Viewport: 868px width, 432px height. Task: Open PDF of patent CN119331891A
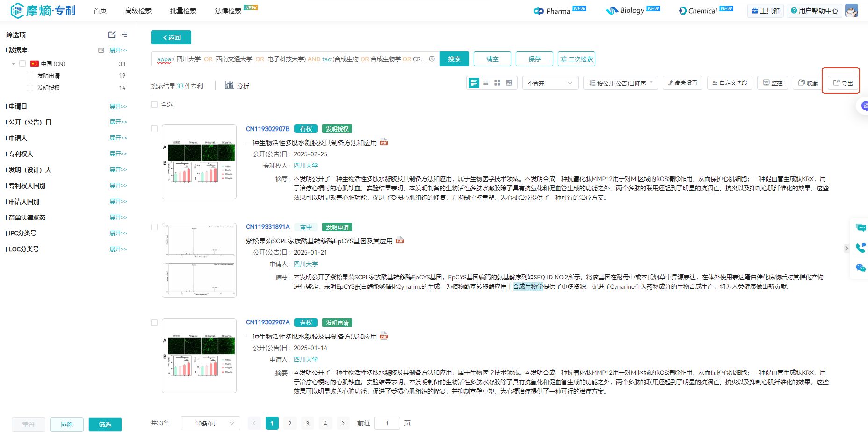coord(399,241)
